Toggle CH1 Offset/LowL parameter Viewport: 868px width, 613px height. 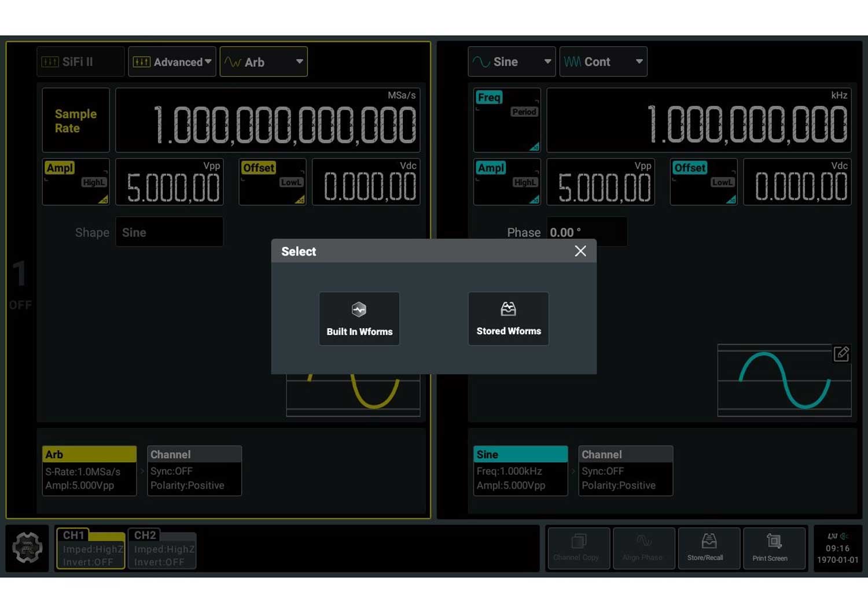[x=272, y=182]
